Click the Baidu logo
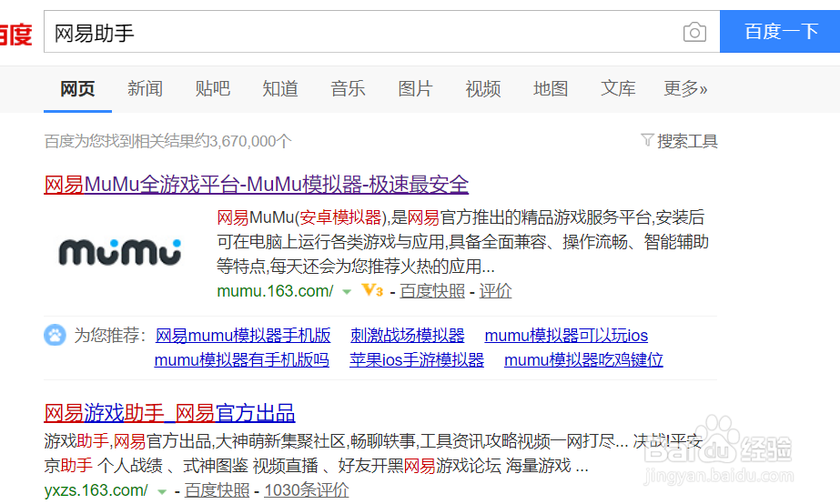Viewport: 840px width, 504px height. point(16,35)
